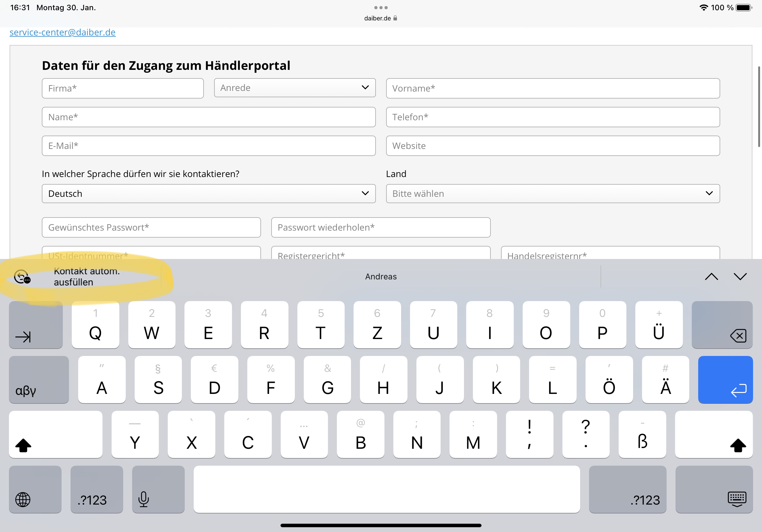Tap the battery icon in status bar

point(744,8)
